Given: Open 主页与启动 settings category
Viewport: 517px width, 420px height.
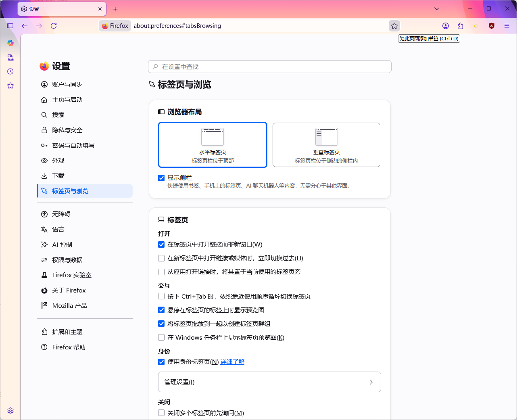Looking at the screenshot, I should (85, 100).
